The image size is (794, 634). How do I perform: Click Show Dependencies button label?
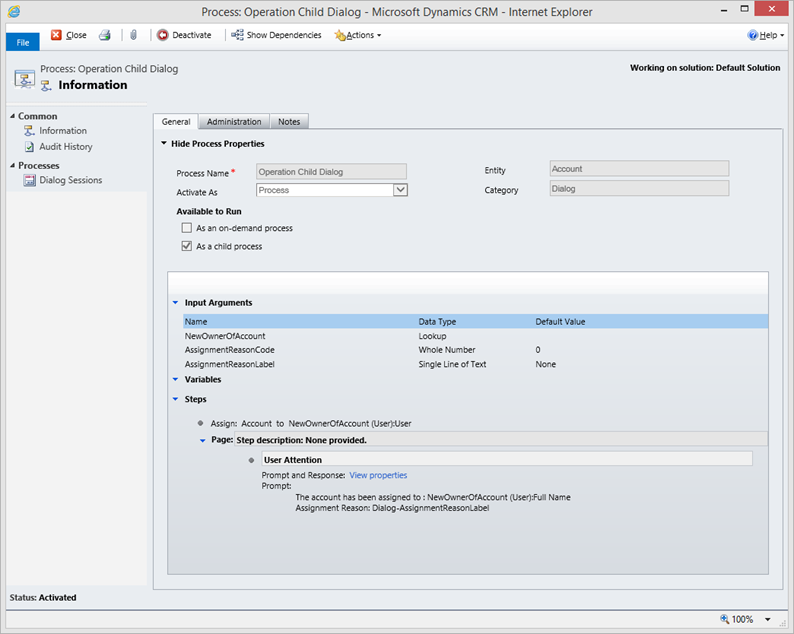tap(284, 35)
